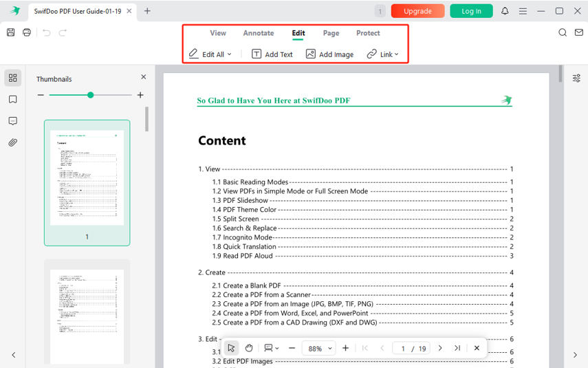Close the floating page navigation bar

pyautogui.click(x=477, y=348)
